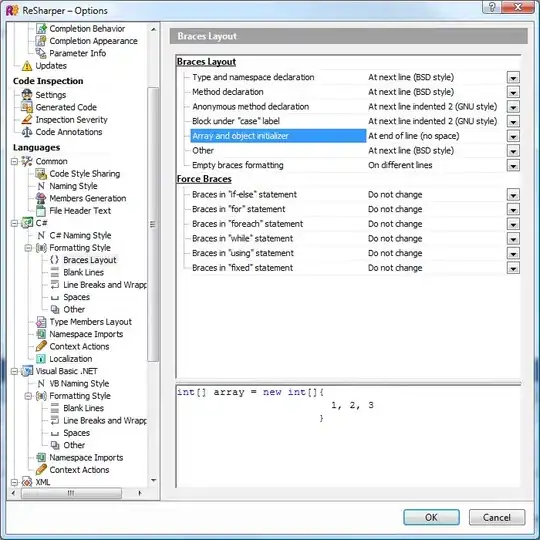Image resolution: width=540 pixels, height=540 pixels.
Task: Click the Localization icon
Action: click(x=41, y=359)
